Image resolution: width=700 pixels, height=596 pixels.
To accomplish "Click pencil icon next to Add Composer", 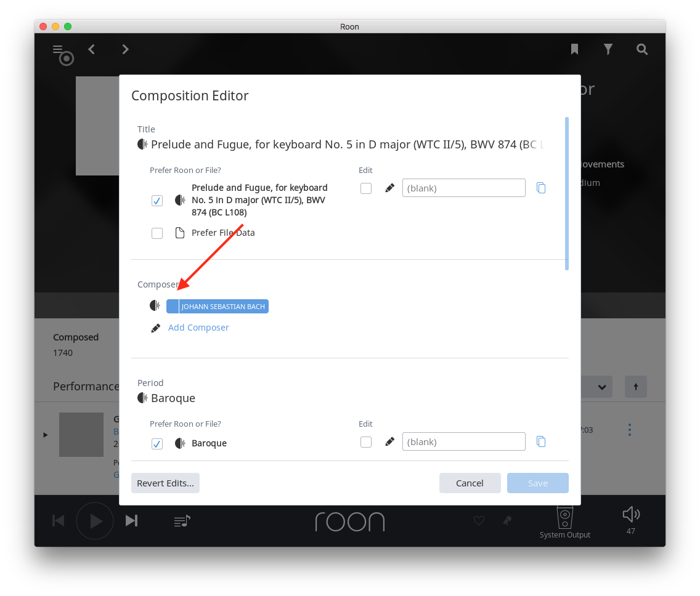I will pos(156,328).
